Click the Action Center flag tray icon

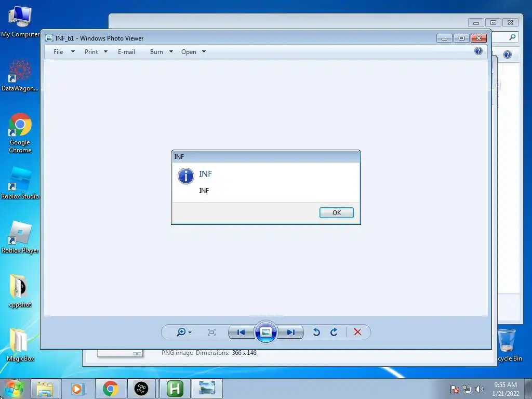(x=455, y=389)
